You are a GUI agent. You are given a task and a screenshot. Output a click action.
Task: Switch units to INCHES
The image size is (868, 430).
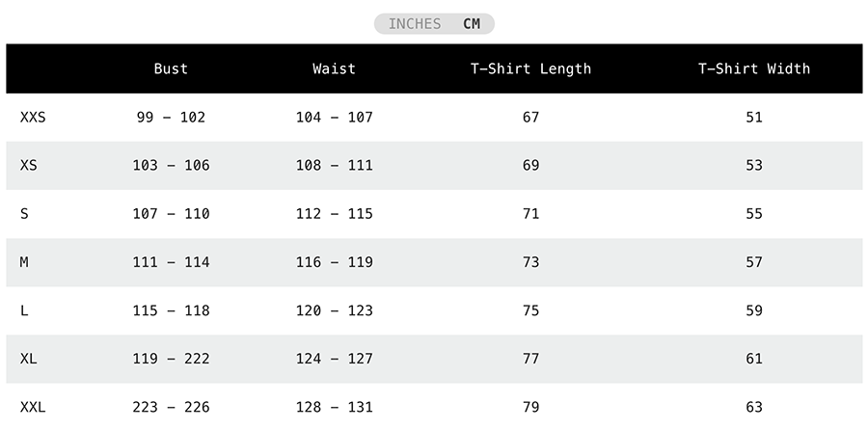coord(415,24)
